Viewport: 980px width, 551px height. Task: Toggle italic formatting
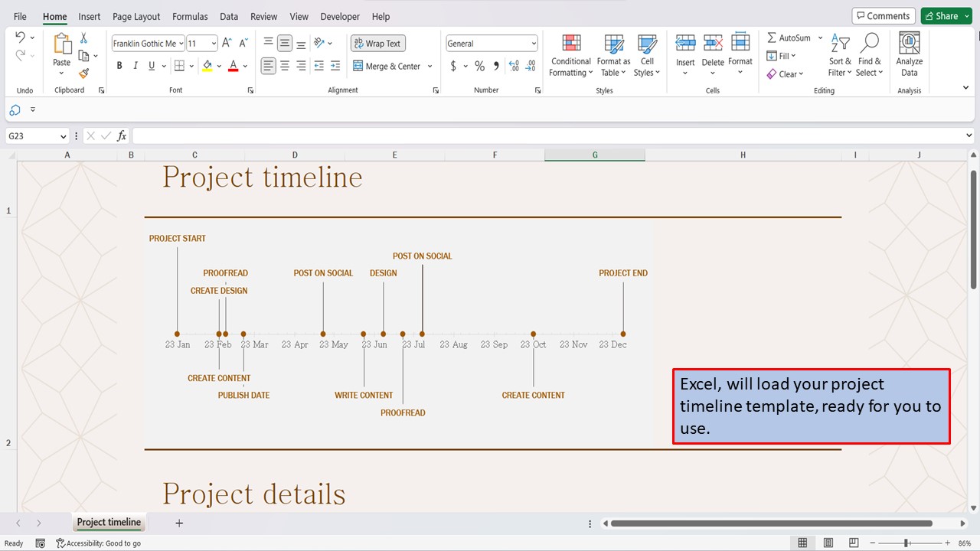135,66
